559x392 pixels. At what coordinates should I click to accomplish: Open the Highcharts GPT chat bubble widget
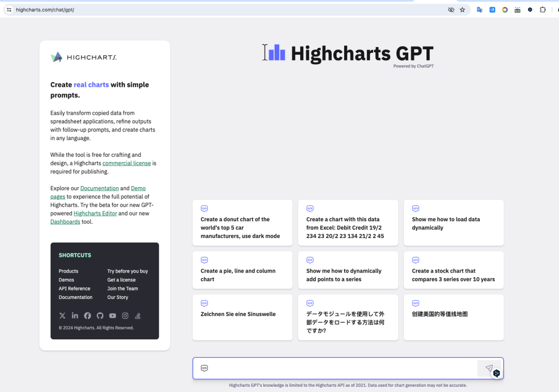click(496, 373)
